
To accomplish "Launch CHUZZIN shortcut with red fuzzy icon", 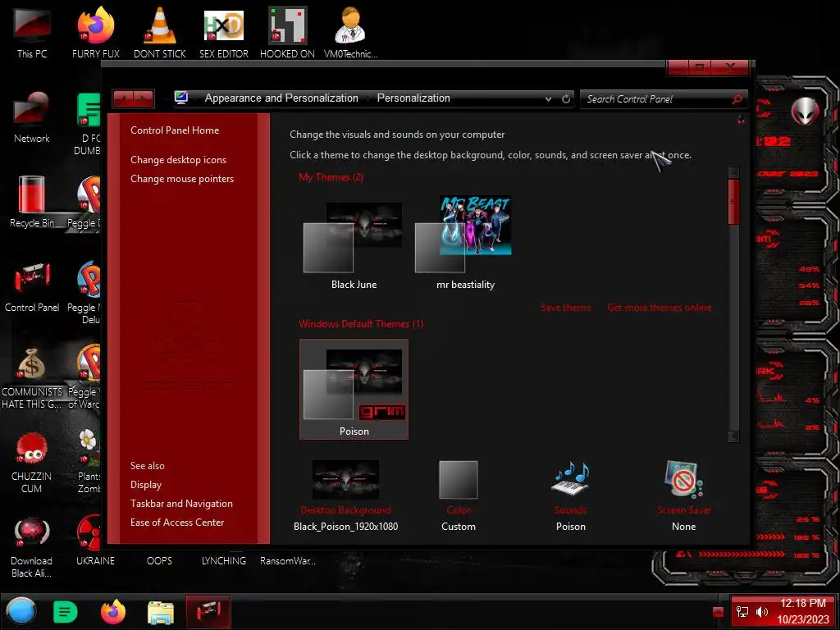I will pyautogui.click(x=32, y=462).
